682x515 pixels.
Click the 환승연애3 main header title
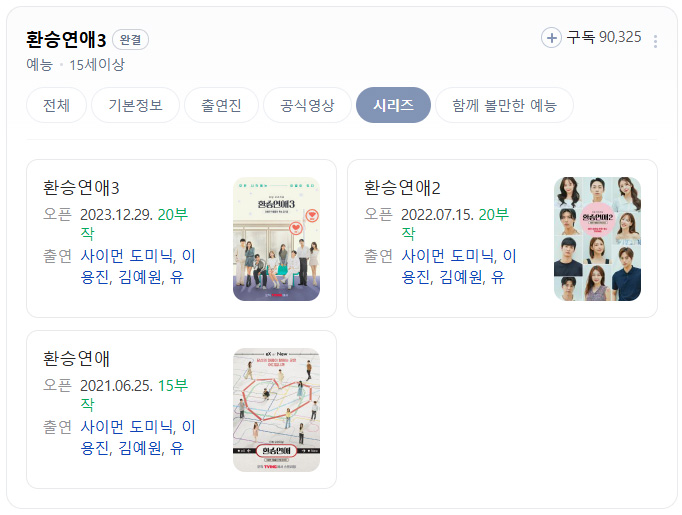[66, 40]
